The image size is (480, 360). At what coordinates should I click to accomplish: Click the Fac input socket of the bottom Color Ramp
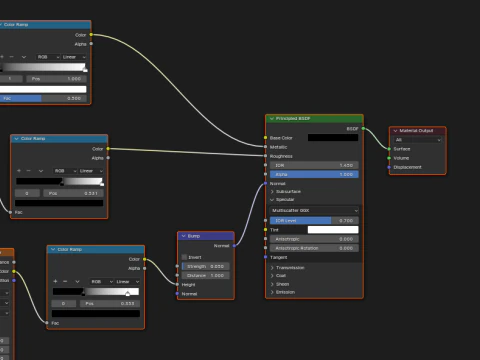point(47,323)
